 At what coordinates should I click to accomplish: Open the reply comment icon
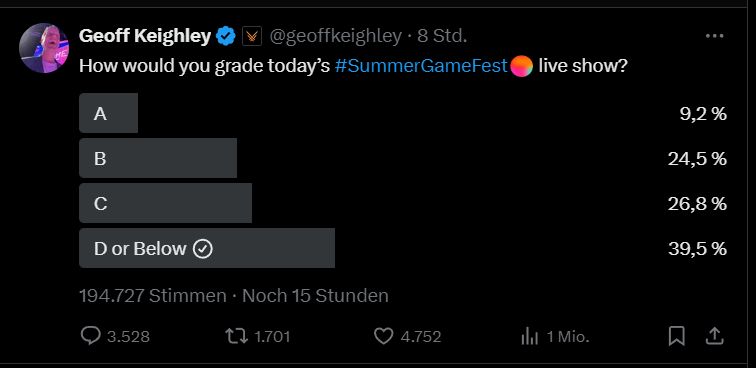coord(91,336)
